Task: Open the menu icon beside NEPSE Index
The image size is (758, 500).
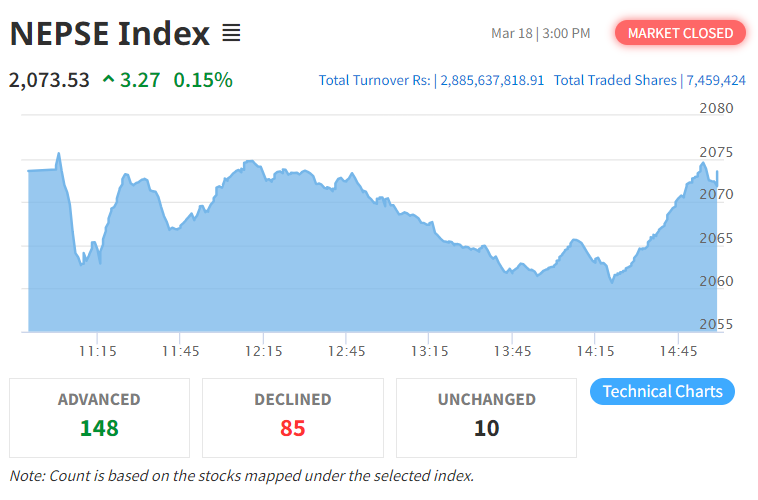Action: point(231,34)
